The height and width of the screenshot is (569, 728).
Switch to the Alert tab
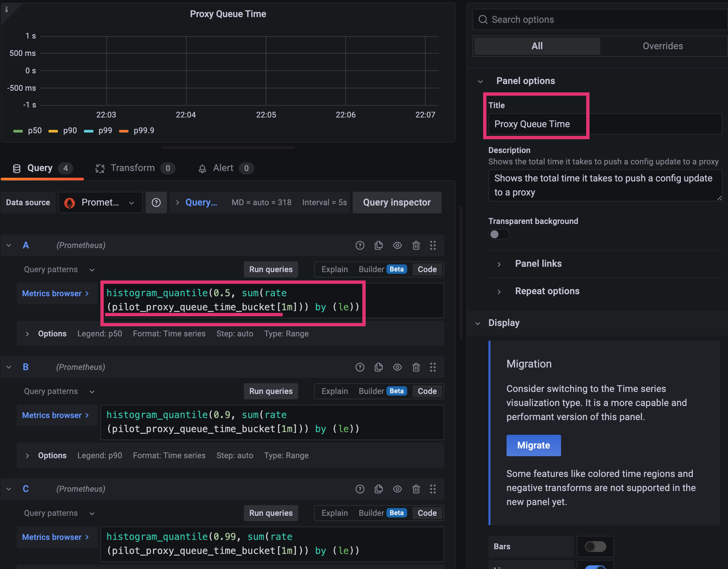pyautogui.click(x=226, y=168)
